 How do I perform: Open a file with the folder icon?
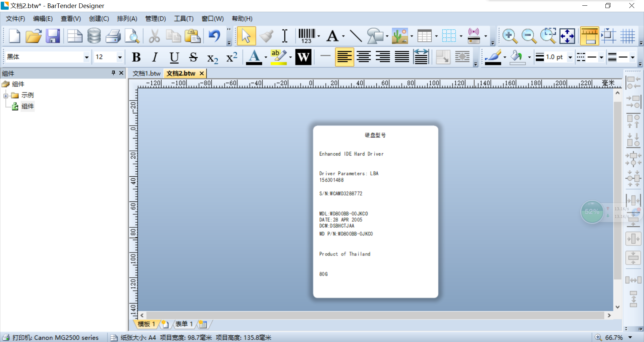(x=34, y=36)
